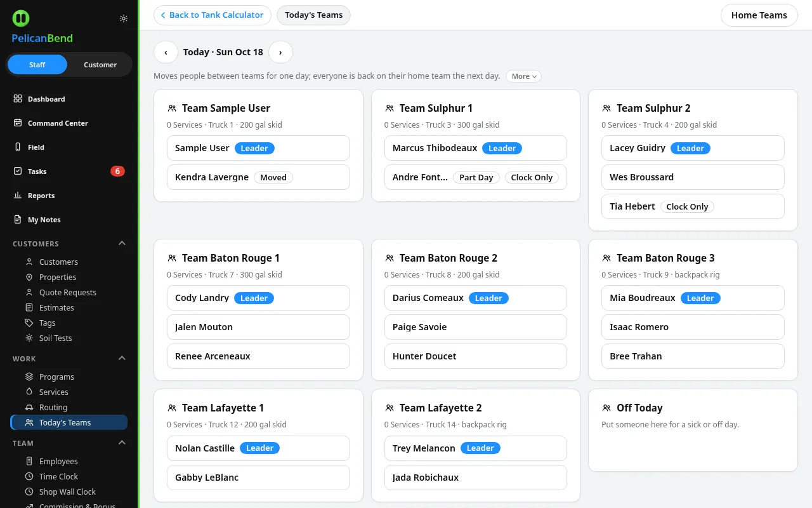Open Tags page
Screen dimensions: 812x508
(69, 323)
